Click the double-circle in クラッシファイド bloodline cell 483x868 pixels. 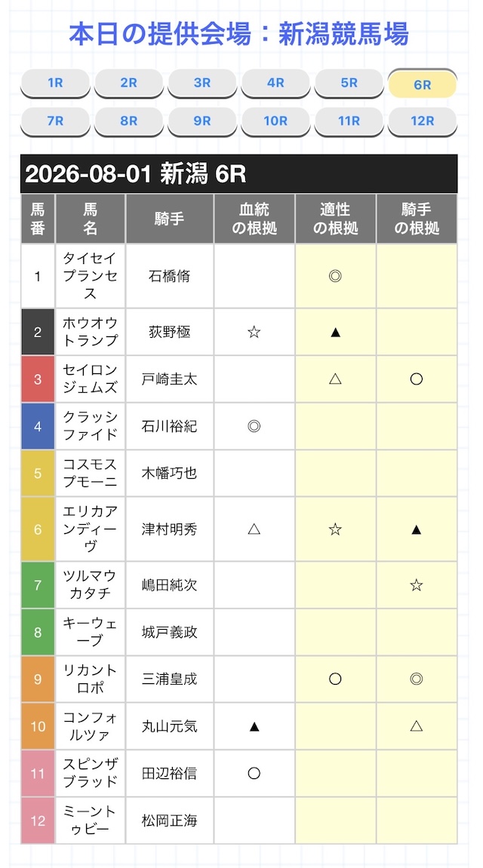[254, 426]
